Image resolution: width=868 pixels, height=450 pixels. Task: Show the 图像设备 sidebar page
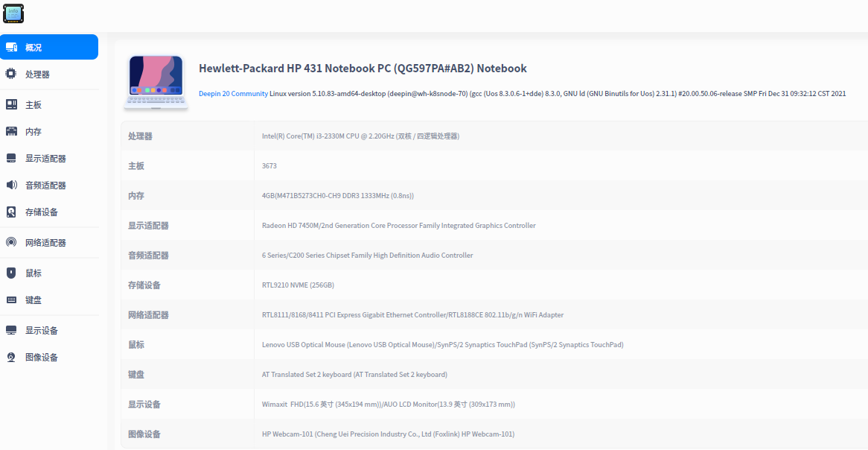point(49,357)
